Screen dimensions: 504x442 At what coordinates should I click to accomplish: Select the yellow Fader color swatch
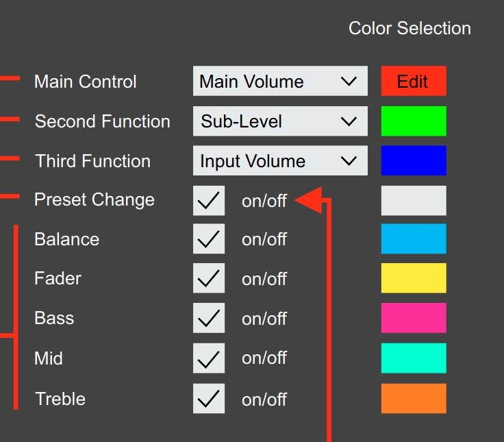coord(413,278)
